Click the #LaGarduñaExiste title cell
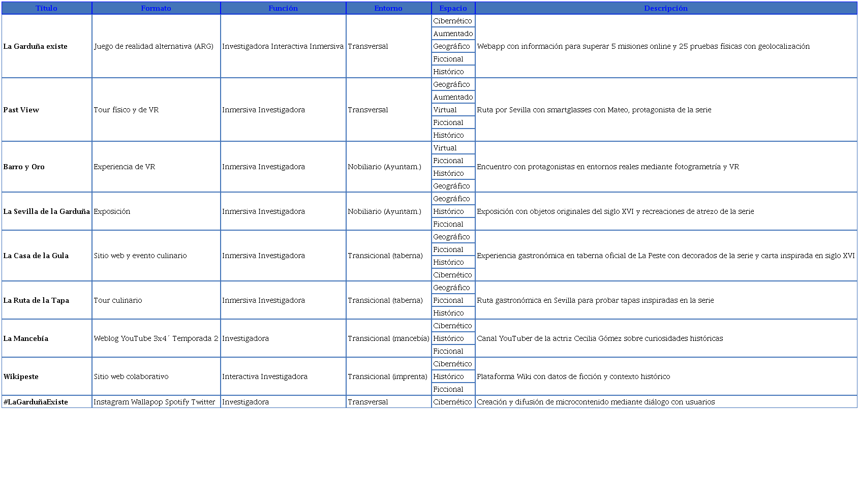The height and width of the screenshot is (504, 859). pyautogui.click(x=36, y=402)
